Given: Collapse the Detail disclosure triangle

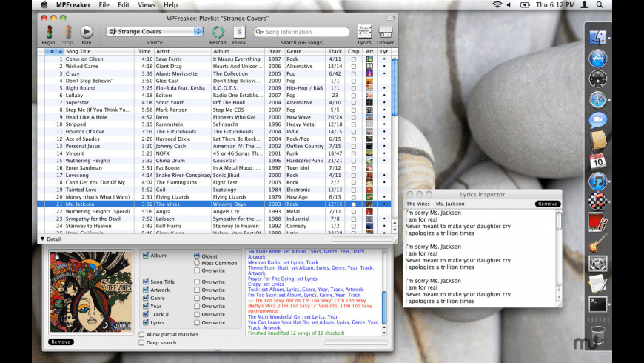Looking at the screenshot, I should 42,239.
